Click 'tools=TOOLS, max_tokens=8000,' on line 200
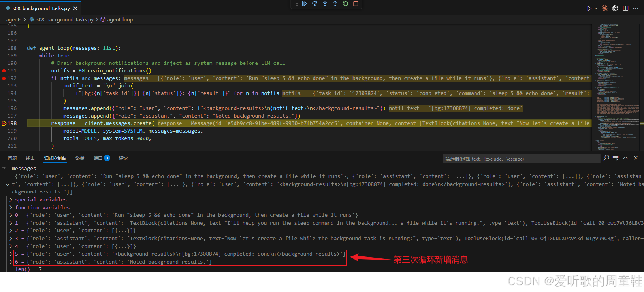 tap(107, 138)
